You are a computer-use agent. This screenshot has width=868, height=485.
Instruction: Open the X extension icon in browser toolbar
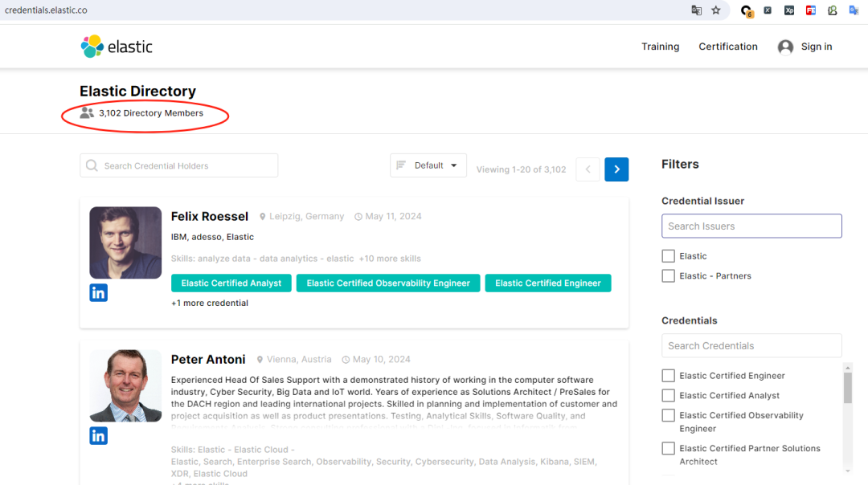pyautogui.click(x=768, y=10)
